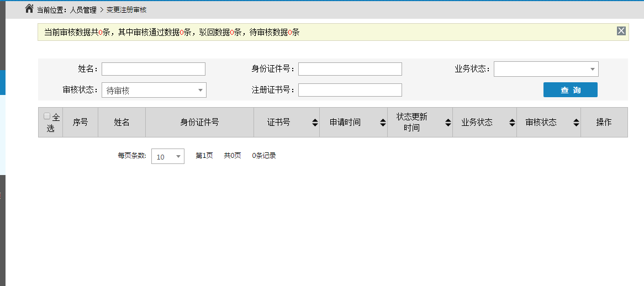
Task: Click the home icon in breadcrumb
Action: click(29, 9)
